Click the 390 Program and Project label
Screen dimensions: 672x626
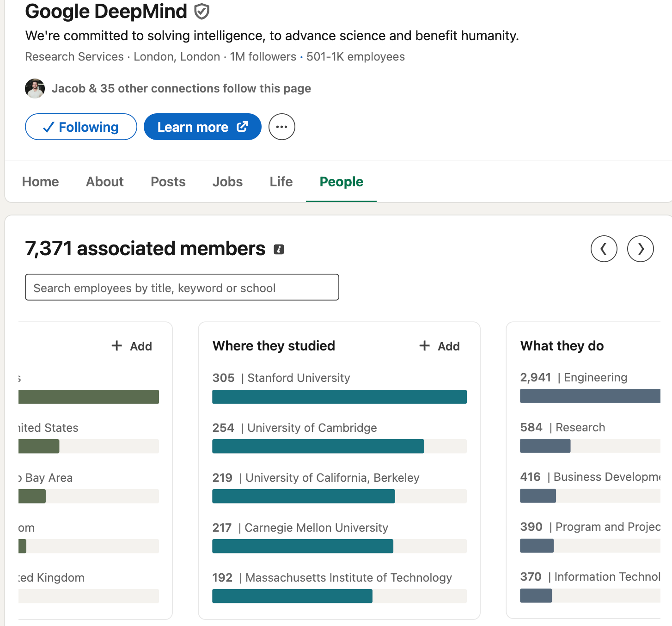point(590,527)
